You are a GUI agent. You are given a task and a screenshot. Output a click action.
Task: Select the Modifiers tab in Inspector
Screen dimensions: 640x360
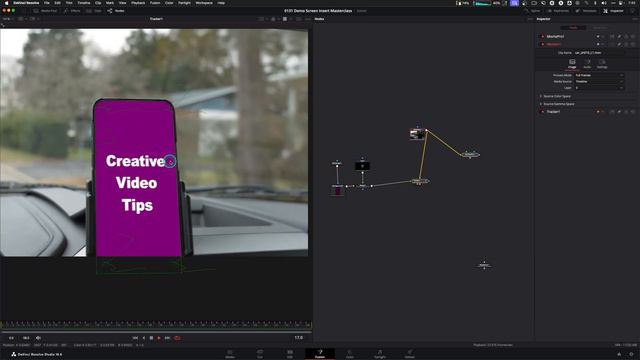pyautogui.click(x=600, y=28)
